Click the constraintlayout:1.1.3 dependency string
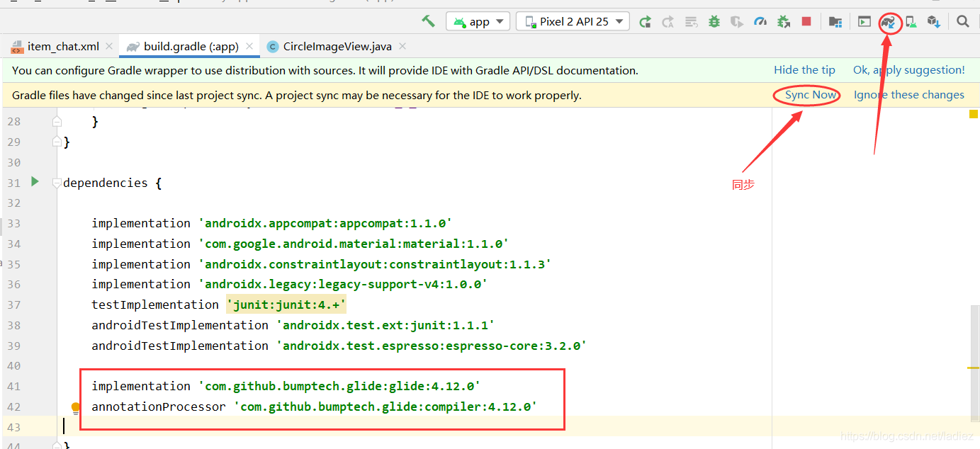980x449 pixels. click(375, 264)
